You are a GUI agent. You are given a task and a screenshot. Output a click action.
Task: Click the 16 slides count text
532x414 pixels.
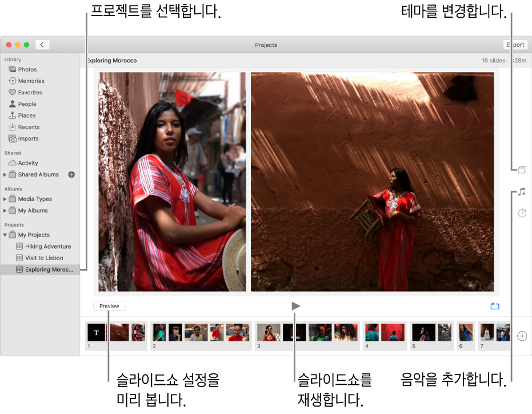point(493,61)
